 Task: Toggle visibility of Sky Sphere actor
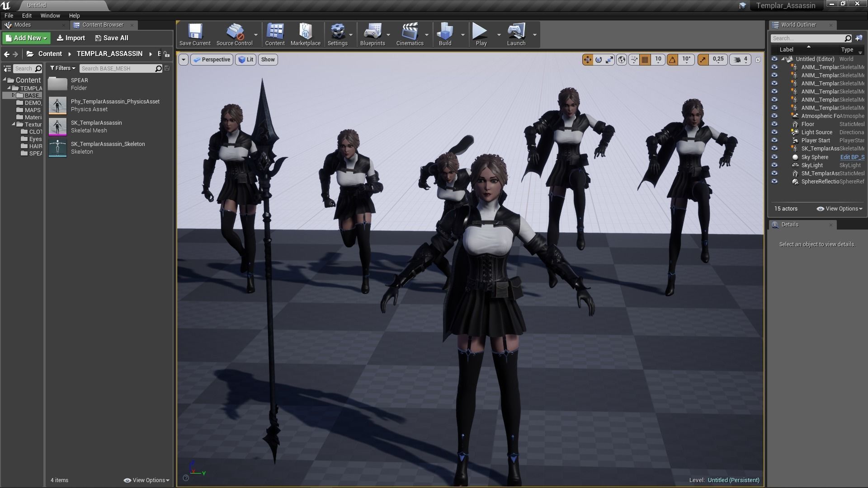point(774,157)
